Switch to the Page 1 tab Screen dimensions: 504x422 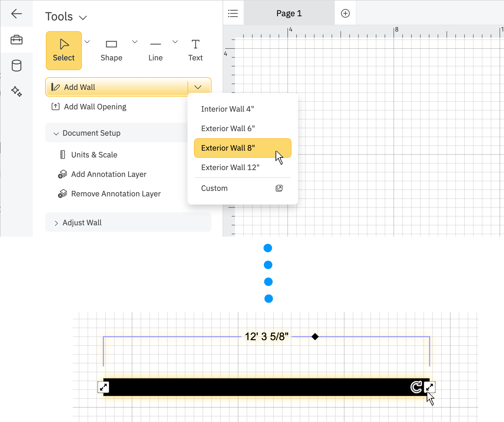pos(289,13)
